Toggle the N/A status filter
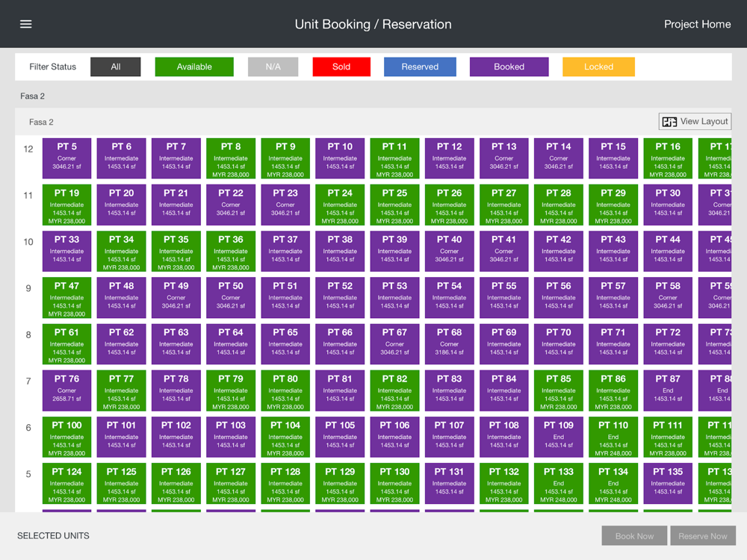This screenshot has height=560, width=747. pyautogui.click(x=273, y=66)
